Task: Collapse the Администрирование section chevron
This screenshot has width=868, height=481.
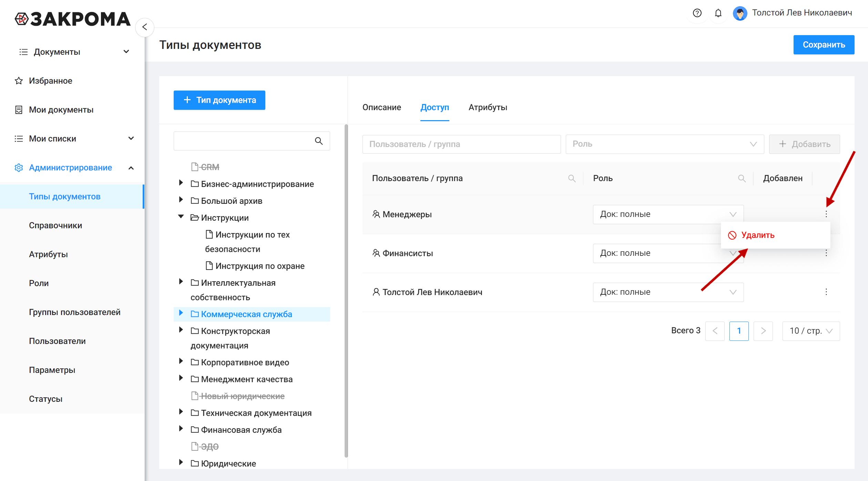Action: point(131,168)
